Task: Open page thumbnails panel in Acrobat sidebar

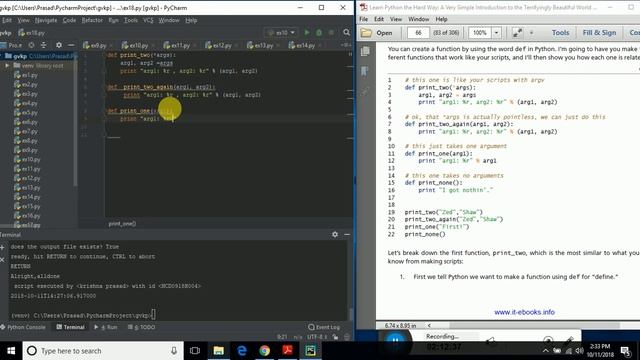Action: point(365,51)
